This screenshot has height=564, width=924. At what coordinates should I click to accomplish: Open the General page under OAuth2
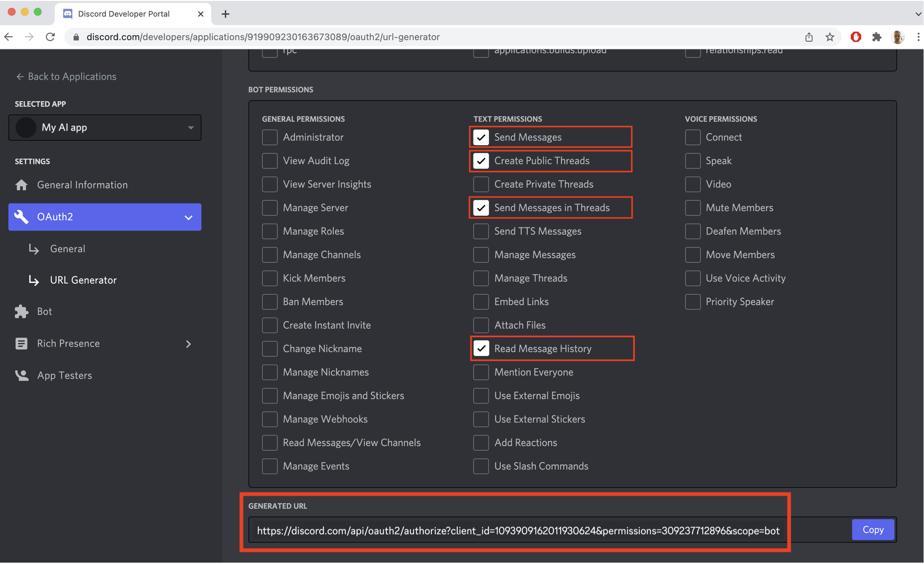coord(67,248)
